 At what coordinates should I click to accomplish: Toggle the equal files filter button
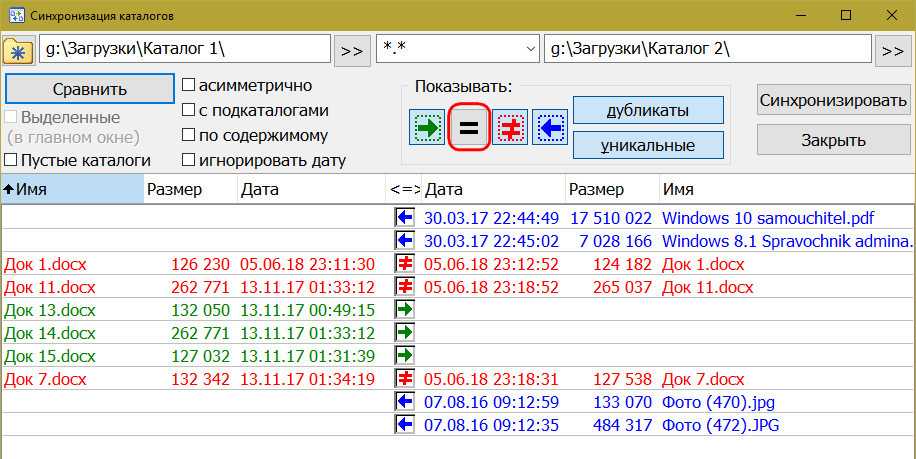468,128
